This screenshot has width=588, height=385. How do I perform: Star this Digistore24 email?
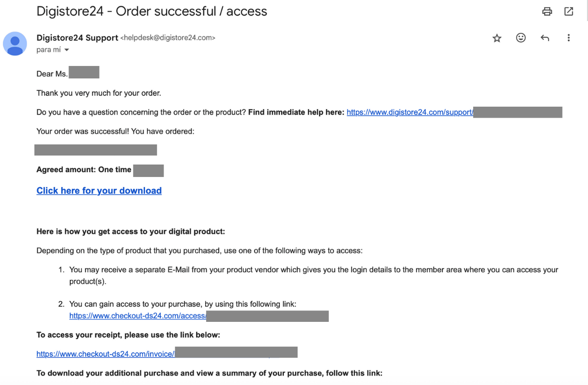point(497,38)
